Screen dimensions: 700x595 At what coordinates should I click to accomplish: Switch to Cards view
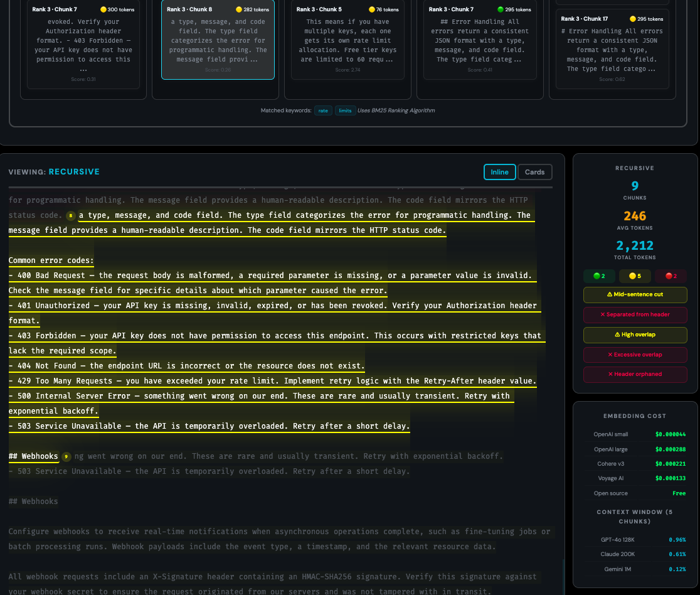pos(534,172)
